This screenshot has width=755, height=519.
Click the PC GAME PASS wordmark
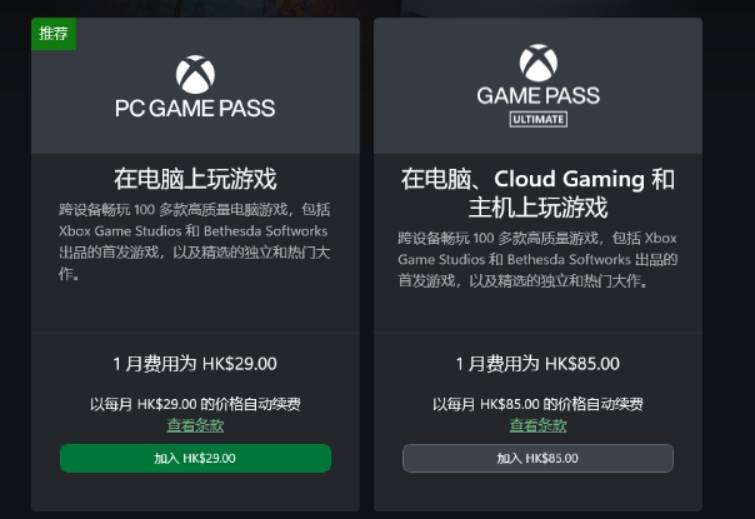pyautogui.click(x=195, y=107)
